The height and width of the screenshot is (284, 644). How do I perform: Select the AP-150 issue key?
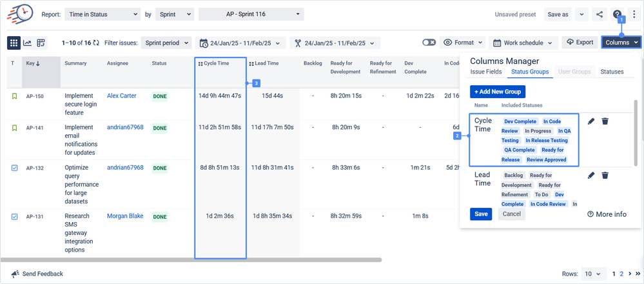[x=35, y=97]
